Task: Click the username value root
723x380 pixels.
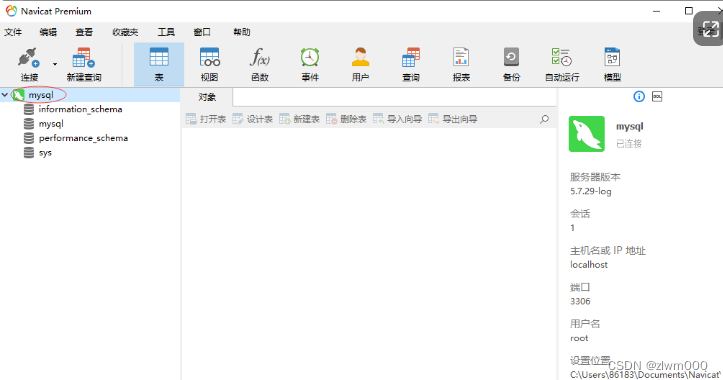Action: coord(579,338)
